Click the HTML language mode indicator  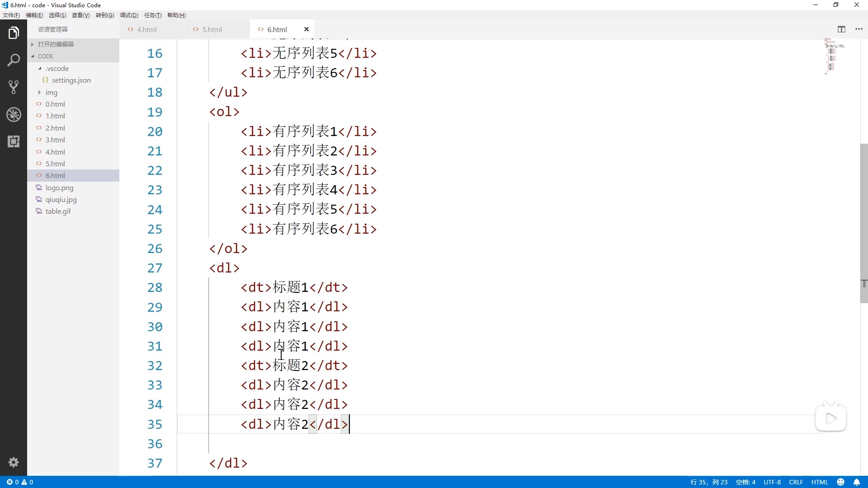pyautogui.click(x=820, y=482)
